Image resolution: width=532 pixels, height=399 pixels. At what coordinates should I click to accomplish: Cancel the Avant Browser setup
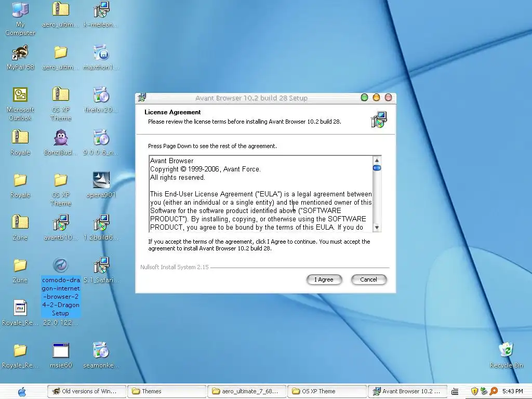pyautogui.click(x=368, y=280)
